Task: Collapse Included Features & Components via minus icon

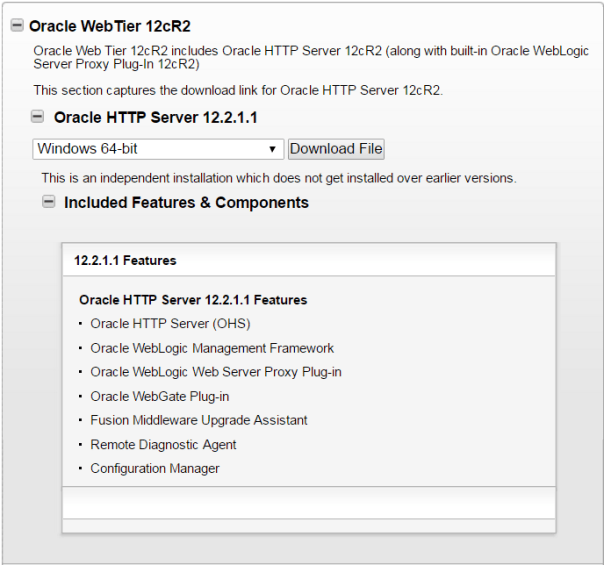Action: click(x=48, y=202)
